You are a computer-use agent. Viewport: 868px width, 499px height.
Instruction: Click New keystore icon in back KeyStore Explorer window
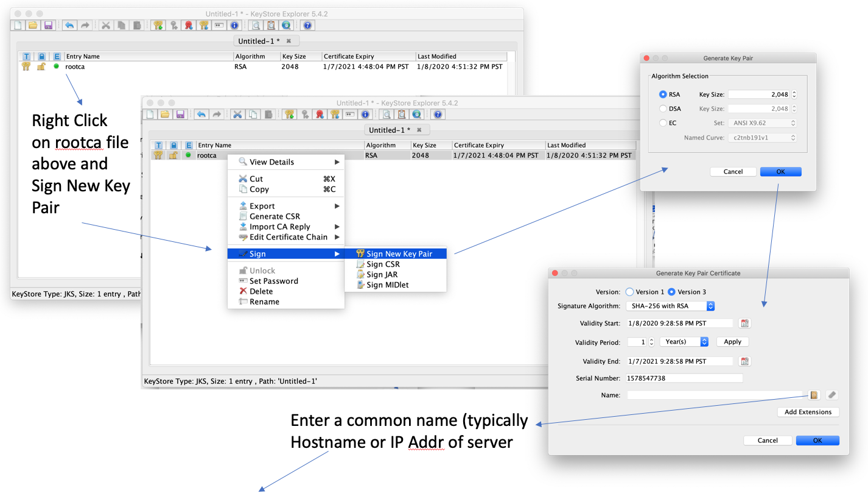[18, 26]
